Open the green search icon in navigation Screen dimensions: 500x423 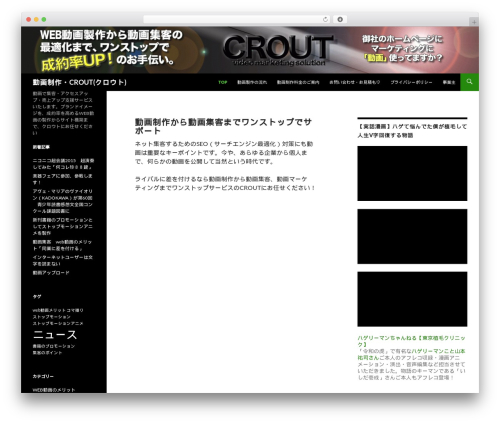(x=469, y=82)
